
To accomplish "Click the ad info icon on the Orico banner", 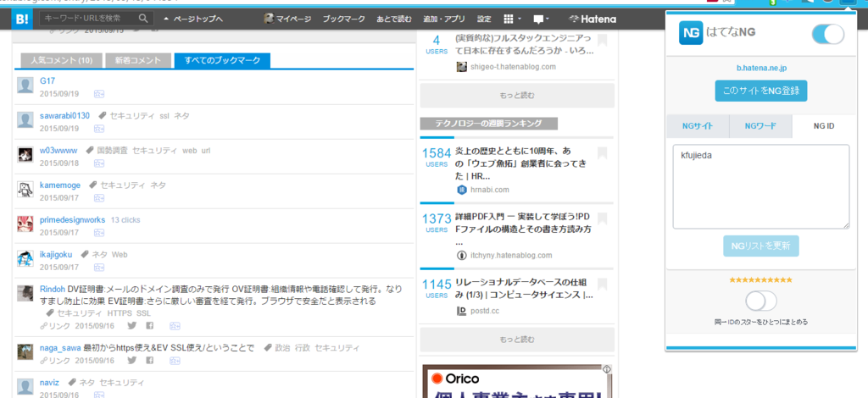I will pyautogui.click(x=606, y=368).
